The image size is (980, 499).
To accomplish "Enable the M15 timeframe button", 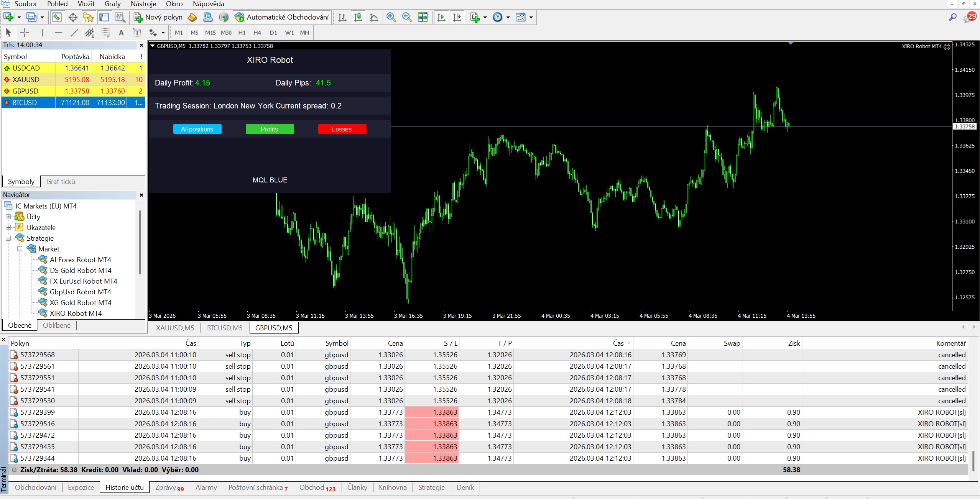I will tap(210, 33).
